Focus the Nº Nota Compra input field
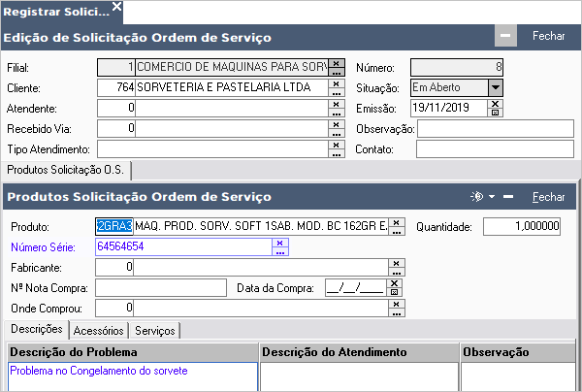This screenshot has width=582, height=392. [x=161, y=287]
